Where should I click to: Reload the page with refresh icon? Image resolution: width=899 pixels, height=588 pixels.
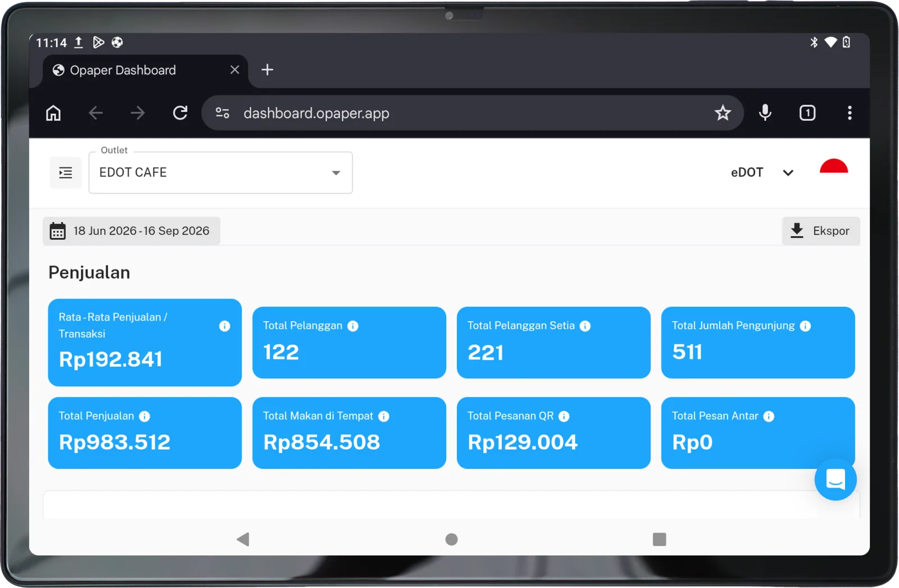click(x=180, y=113)
